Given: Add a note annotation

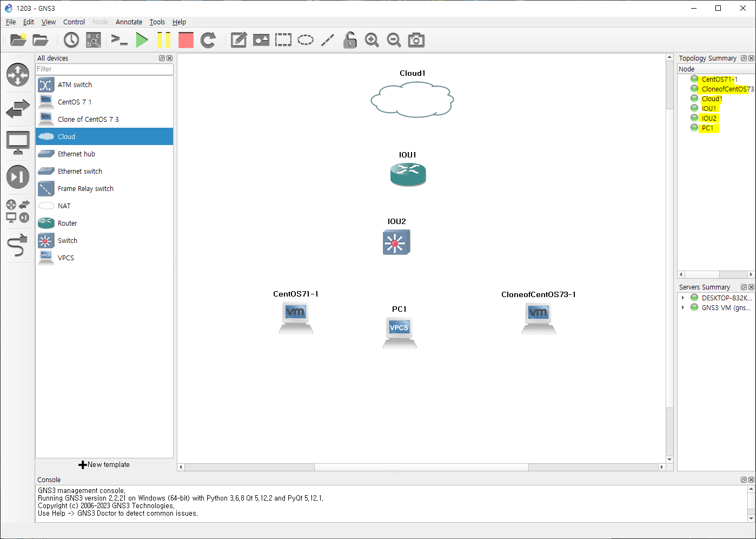Looking at the screenshot, I should click(x=238, y=40).
